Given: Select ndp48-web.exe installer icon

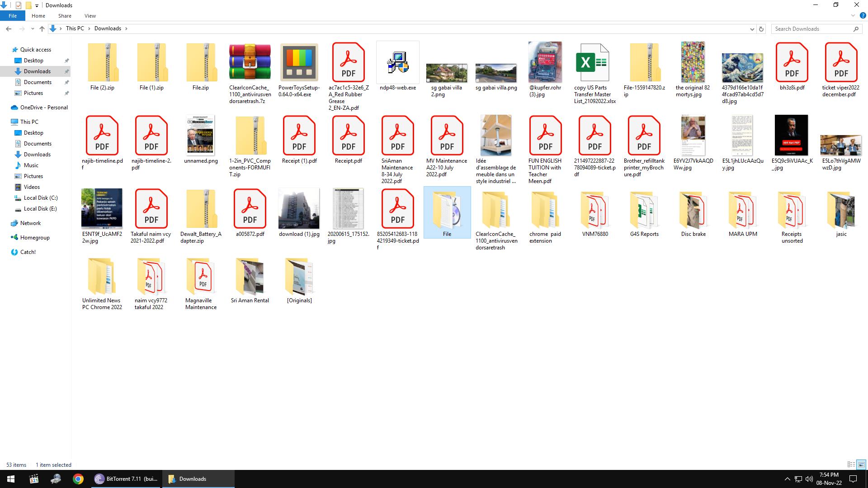Looking at the screenshot, I should [397, 62].
